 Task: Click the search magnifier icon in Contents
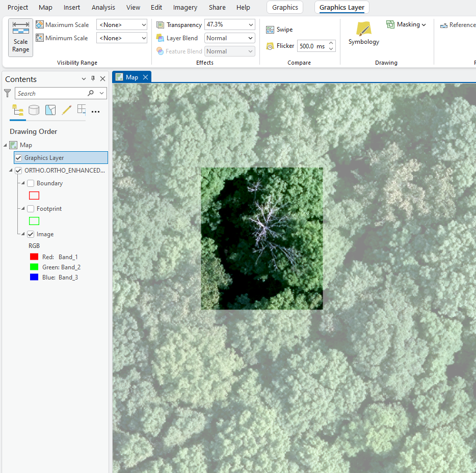pyautogui.click(x=91, y=93)
